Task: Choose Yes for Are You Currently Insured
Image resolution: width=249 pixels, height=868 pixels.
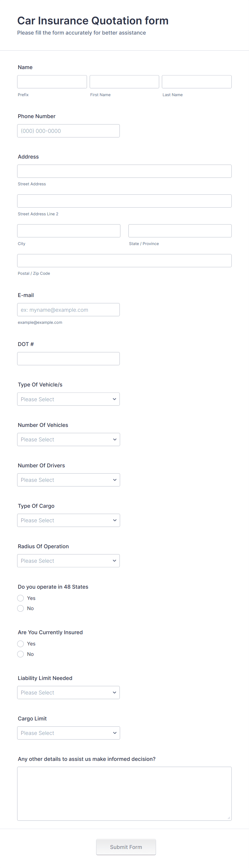Action: point(20,644)
